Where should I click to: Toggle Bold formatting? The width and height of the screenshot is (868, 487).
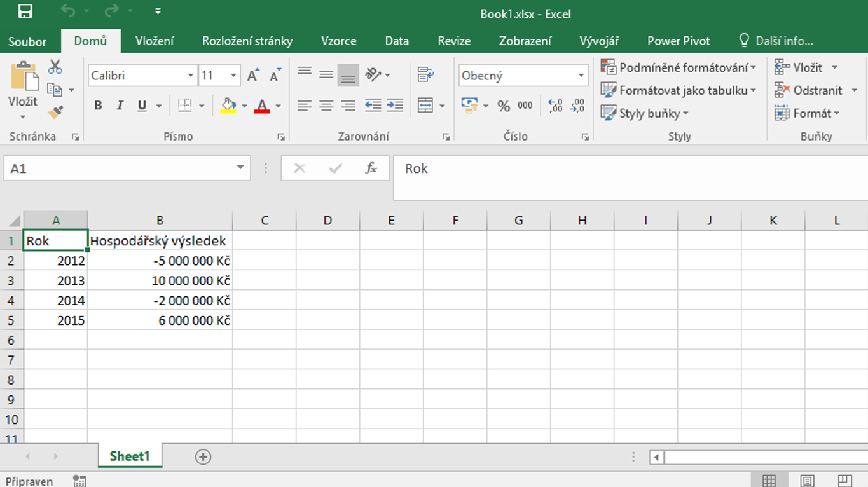[x=98, y=106]
